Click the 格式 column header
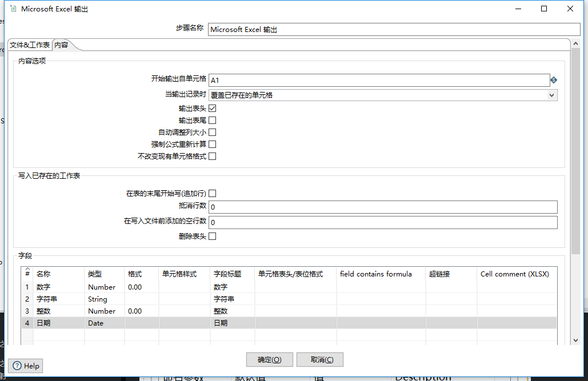This screenshot has width=588, height=381. 142,274
